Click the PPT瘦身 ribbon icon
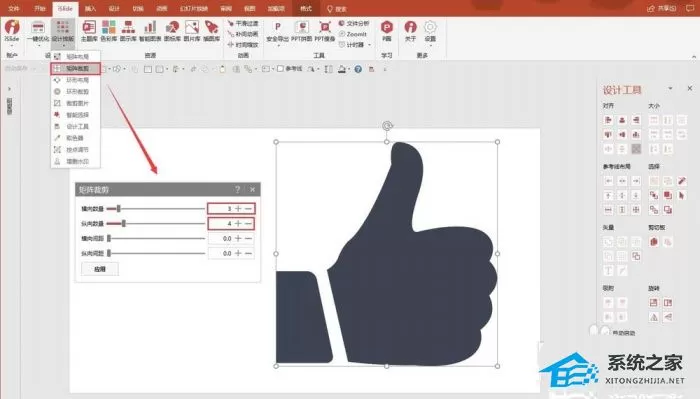The height and width of the screenshot is (399, 700). pos(325,31)
